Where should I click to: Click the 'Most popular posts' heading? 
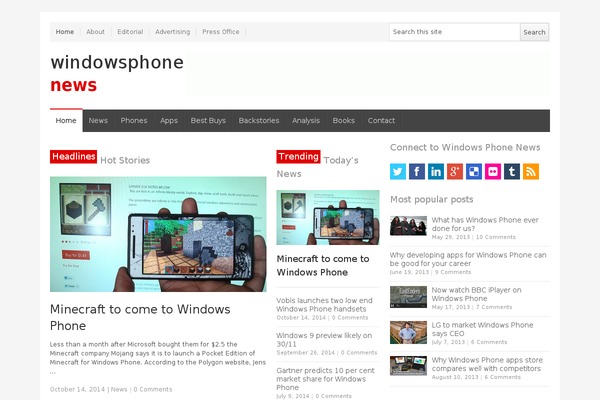432,199
